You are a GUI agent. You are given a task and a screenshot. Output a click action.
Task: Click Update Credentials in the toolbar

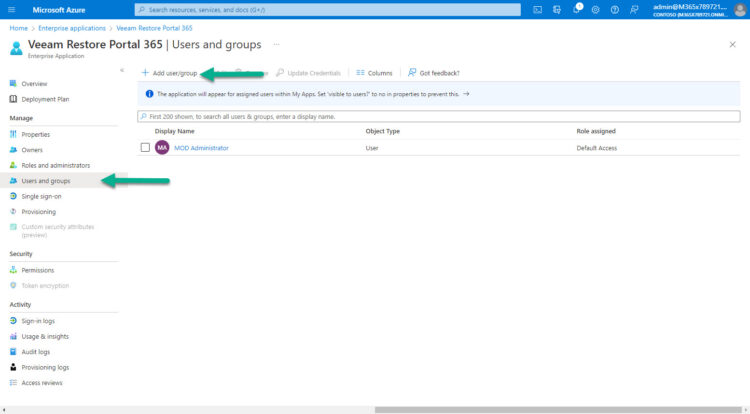point(309,73)
